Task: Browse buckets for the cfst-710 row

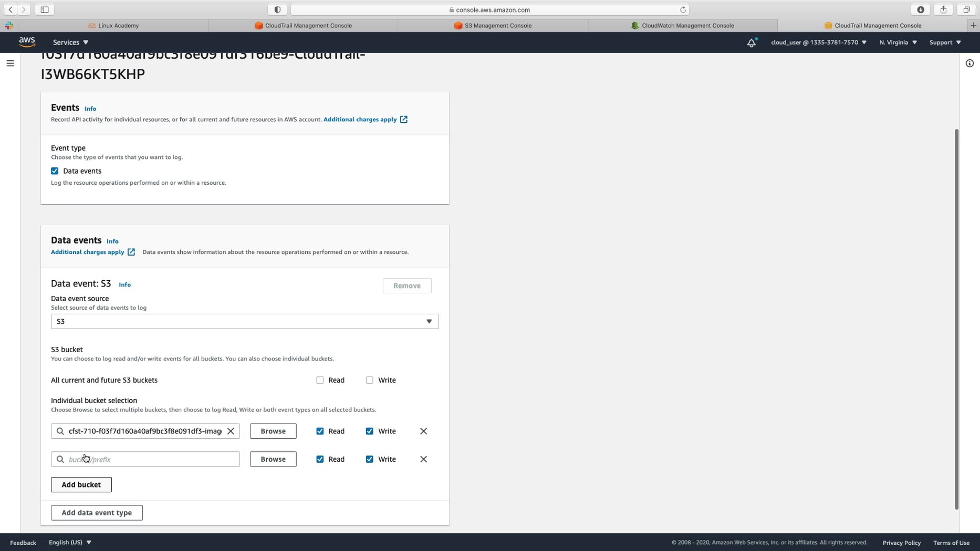Action: point(273,431)
